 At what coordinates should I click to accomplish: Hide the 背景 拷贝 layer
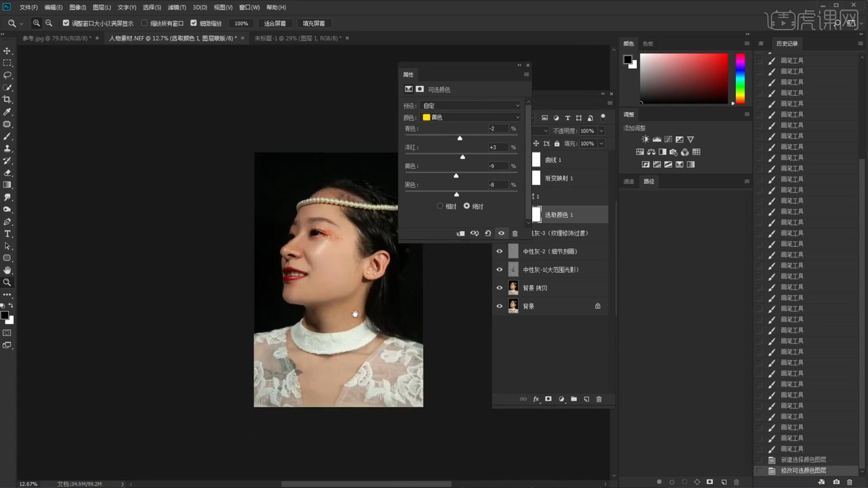click(500, 288)
